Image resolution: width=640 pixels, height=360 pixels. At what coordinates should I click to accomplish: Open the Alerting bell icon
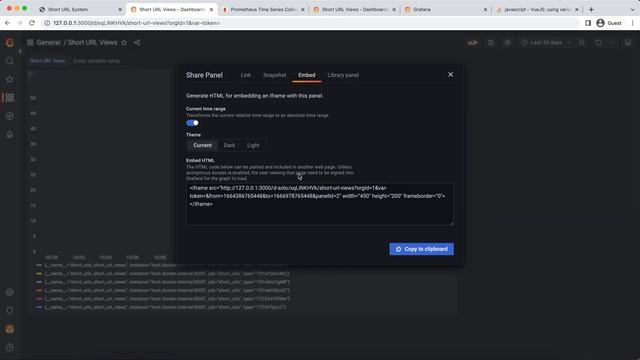9,134
